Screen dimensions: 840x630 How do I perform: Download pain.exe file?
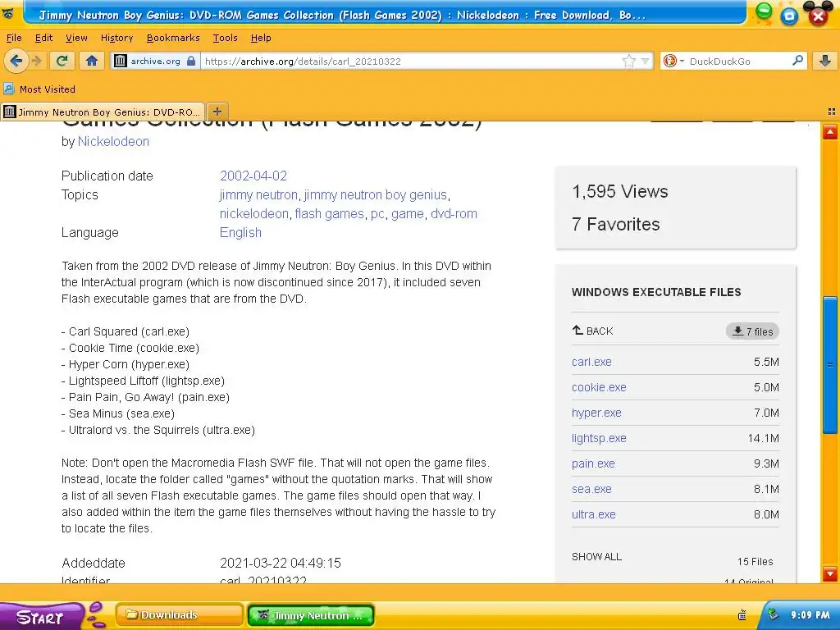(593, 463)
